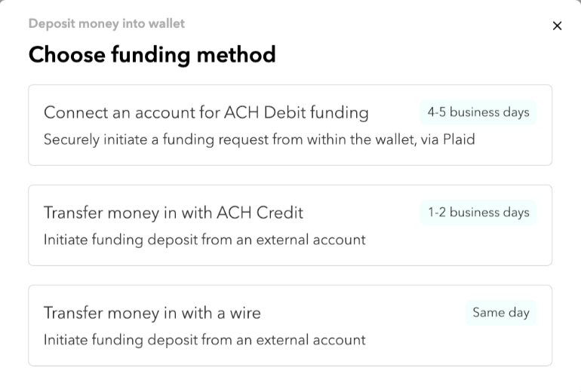The width and height of the screenshot is (581, 392).
Task: Click the word 'Plaid' in the first option
Action: [x=458, y=139]
